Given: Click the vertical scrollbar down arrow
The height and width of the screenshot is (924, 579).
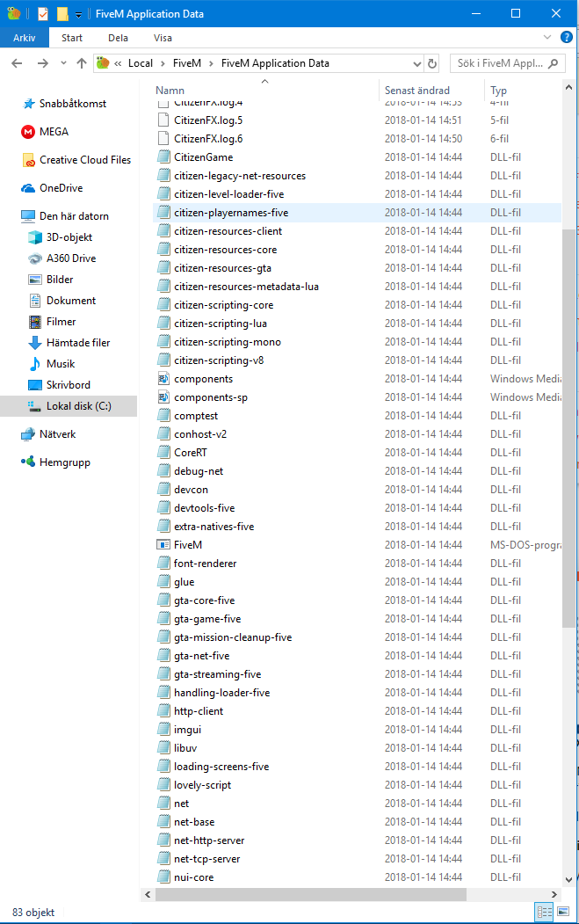Looking at the screenshot, I should point(568,879).
